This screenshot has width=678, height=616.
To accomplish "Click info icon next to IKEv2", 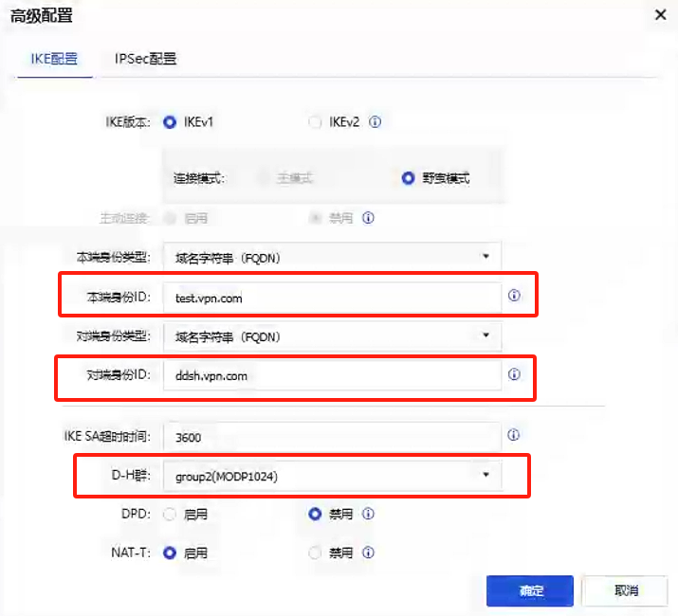I will click(375, 122).
